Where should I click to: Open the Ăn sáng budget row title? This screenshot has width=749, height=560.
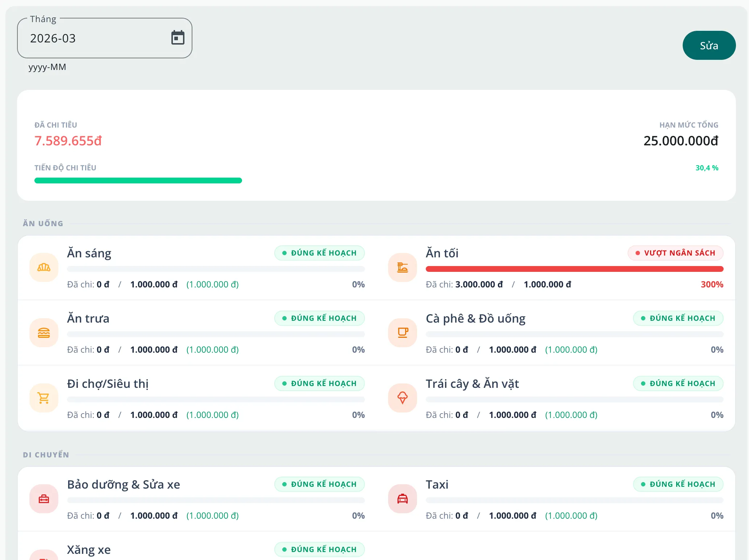(x=89, y=253)
